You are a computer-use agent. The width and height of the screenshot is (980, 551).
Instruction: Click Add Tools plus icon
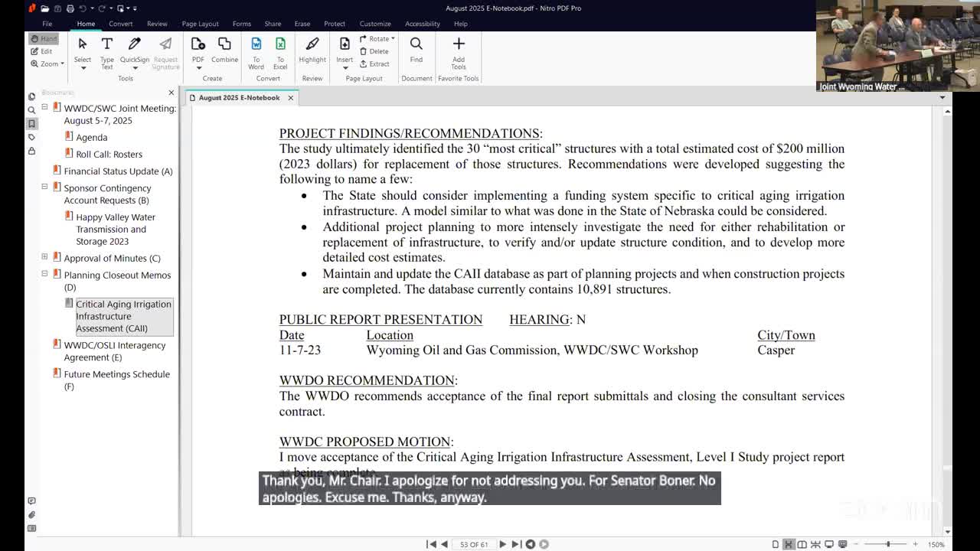(458, 51)
